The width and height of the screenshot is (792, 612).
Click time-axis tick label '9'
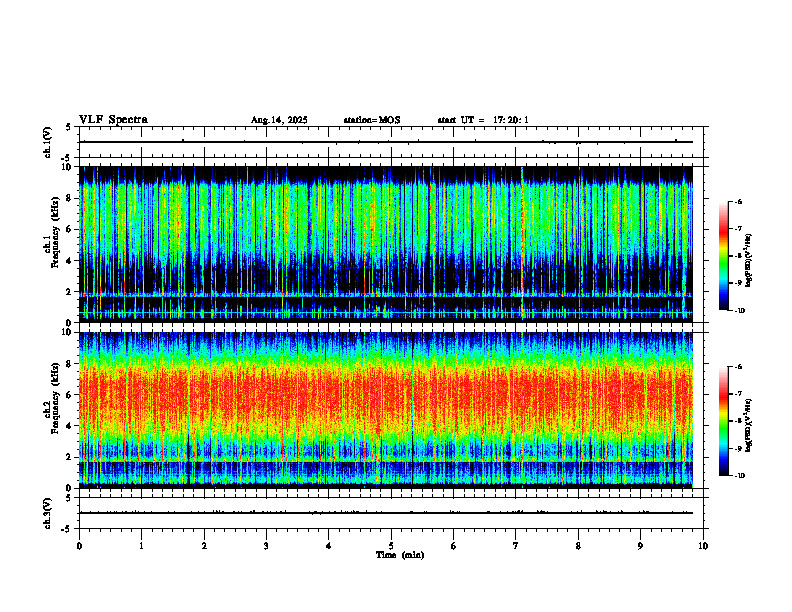[640, 546]
